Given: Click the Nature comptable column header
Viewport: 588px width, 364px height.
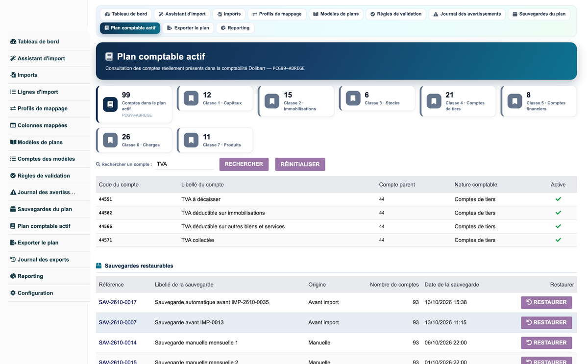Looking at the screenshot, I should [476, 185].
